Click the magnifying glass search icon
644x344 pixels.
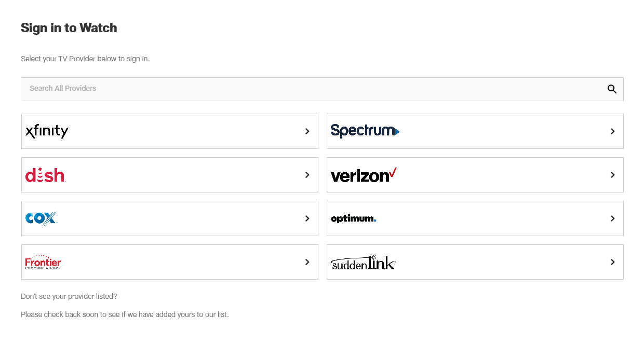tap(612, 89)
